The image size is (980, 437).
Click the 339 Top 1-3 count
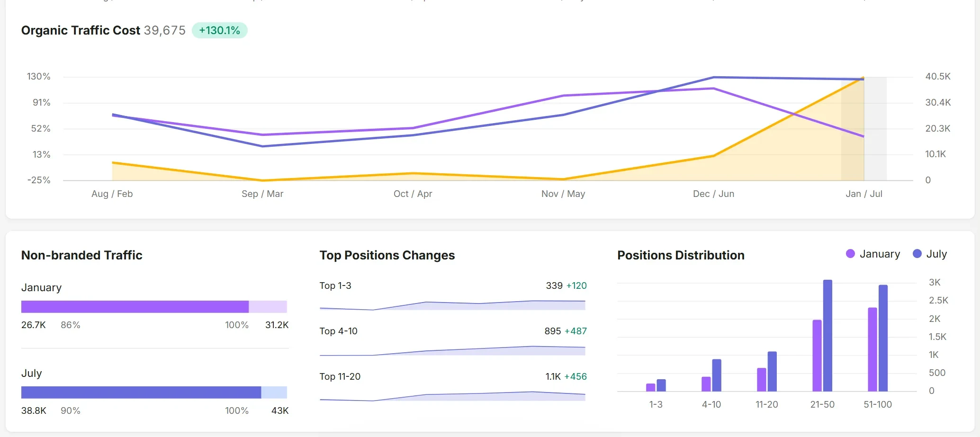click(x=554, y=285)
